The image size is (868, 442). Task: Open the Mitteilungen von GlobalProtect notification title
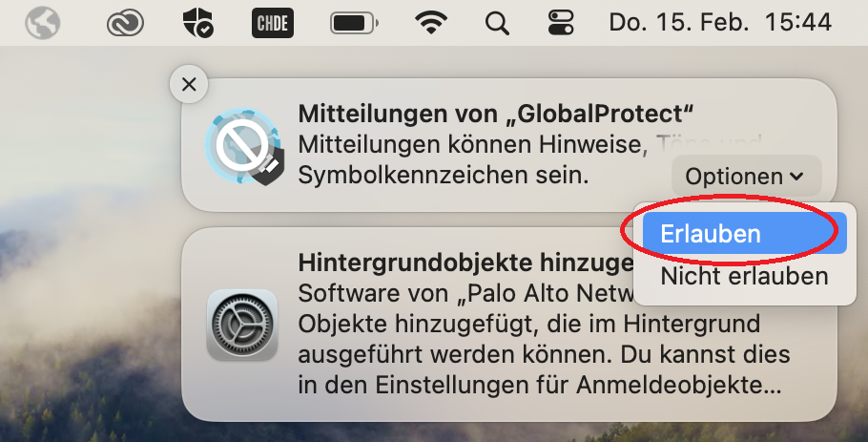[x=495, y=115]
